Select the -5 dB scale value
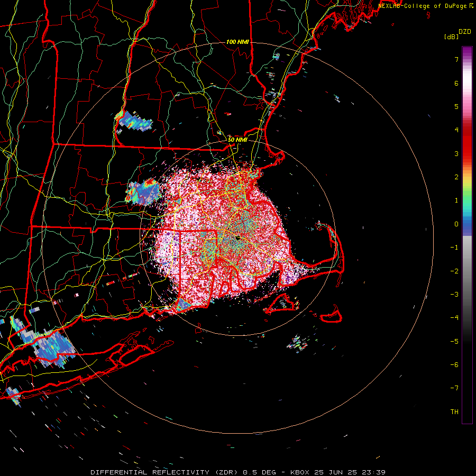Viewport: 476px width, 476px height. pyautogui.click(x=454, y=341)
